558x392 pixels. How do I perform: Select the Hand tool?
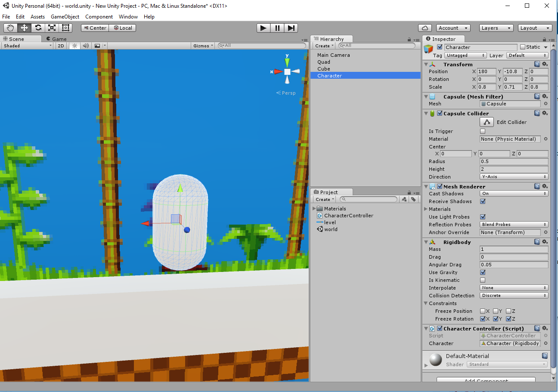click(x=10, y=28)
